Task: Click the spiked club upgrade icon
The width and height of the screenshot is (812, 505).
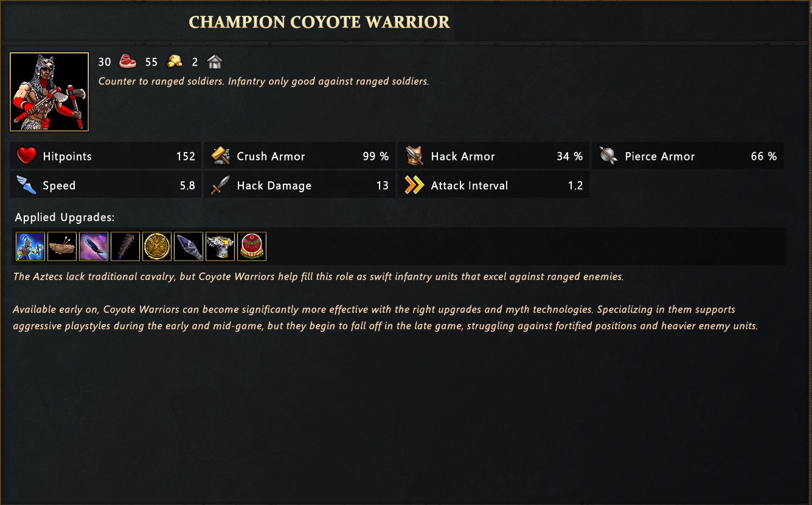Action: point(125,246)
